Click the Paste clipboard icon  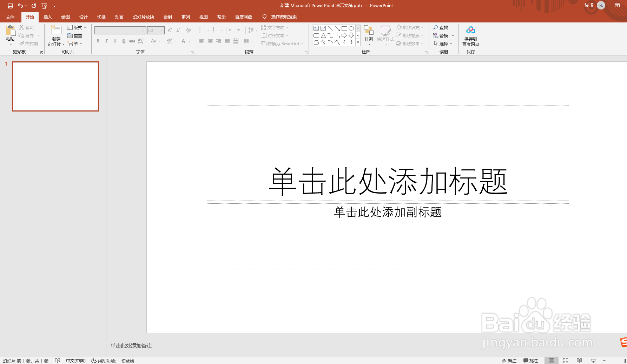[10, 31]
